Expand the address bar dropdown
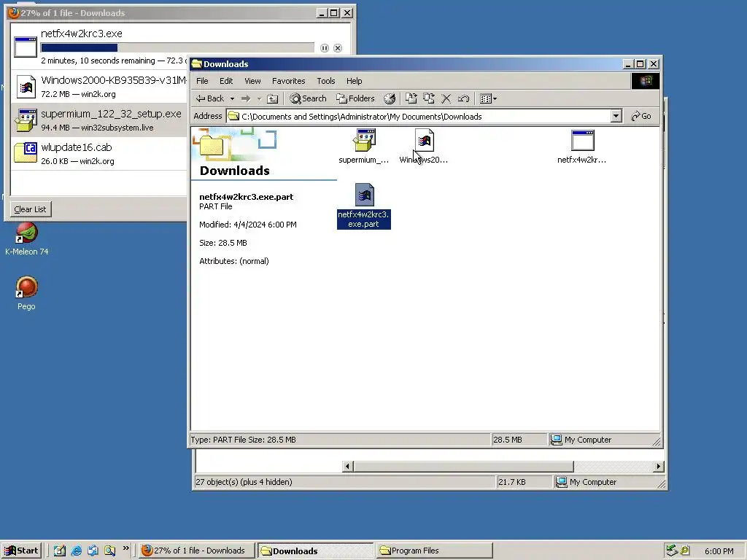This screenshot has width=747, height=560. point(616,116)
